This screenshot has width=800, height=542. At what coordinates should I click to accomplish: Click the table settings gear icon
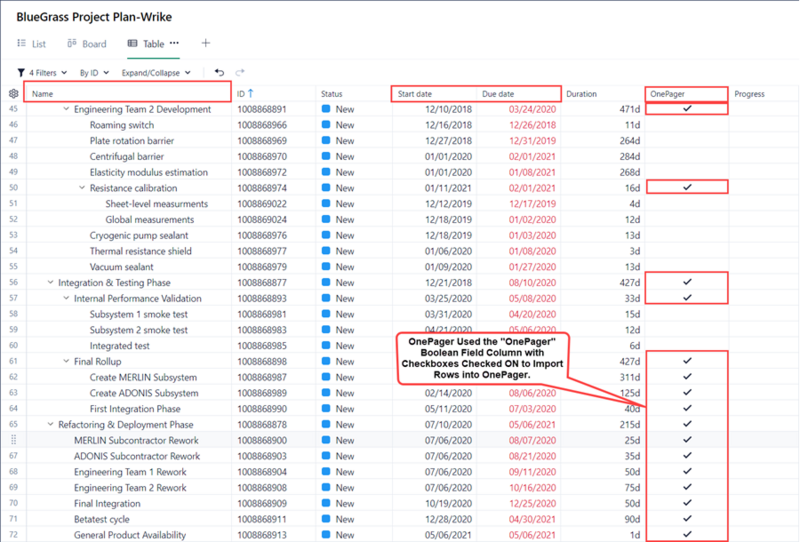coord(14,93)
